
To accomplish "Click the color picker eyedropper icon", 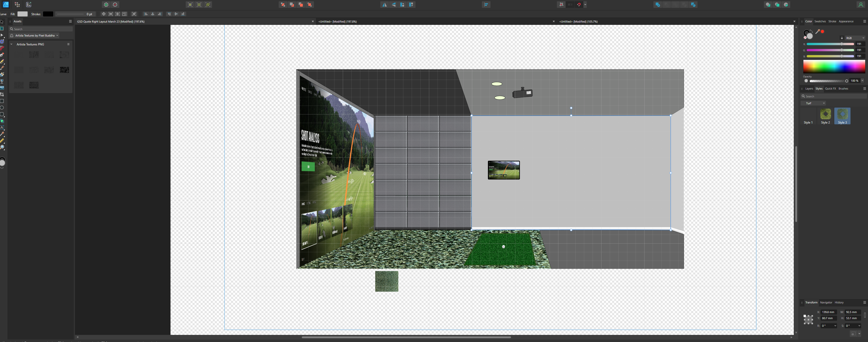I will point(818,32).
